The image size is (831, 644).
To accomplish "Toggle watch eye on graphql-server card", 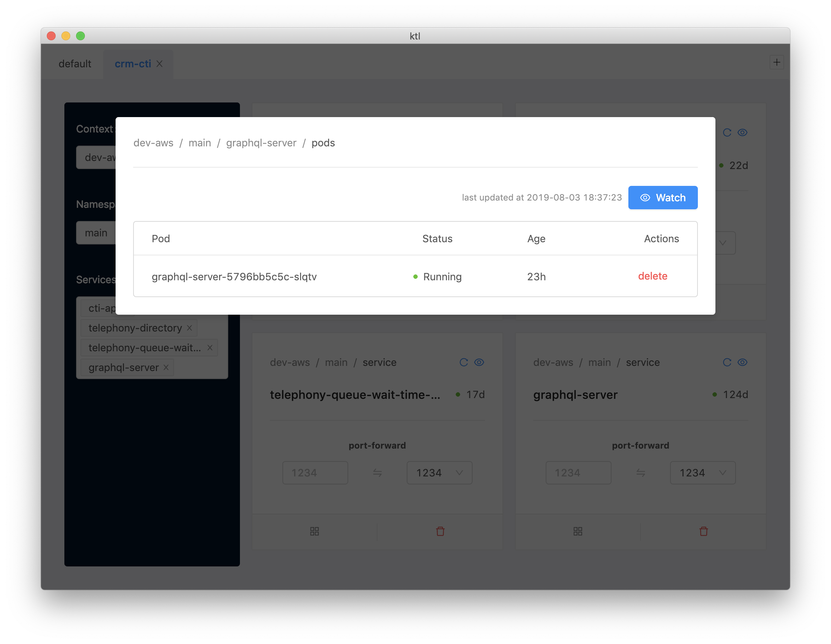I will coord(742,362).
